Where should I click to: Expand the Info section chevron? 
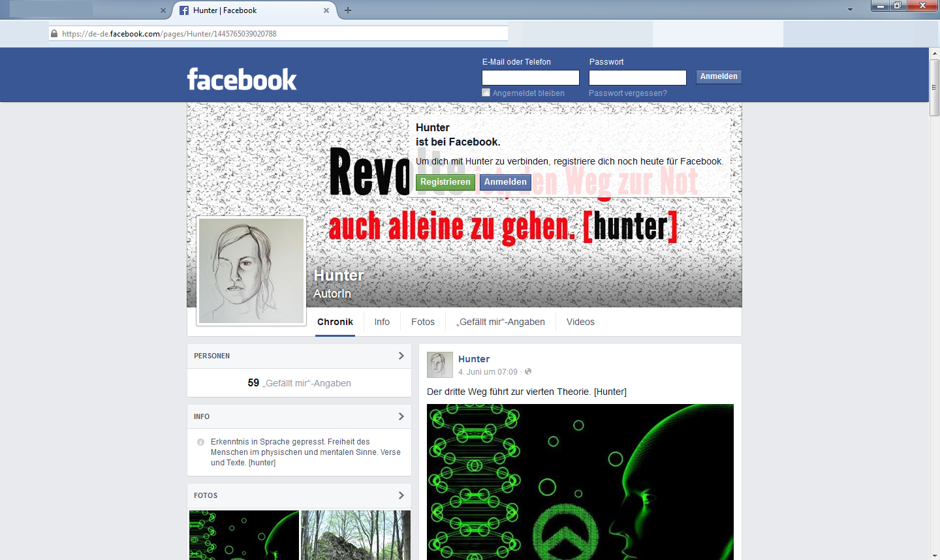(x=401, y=416)
